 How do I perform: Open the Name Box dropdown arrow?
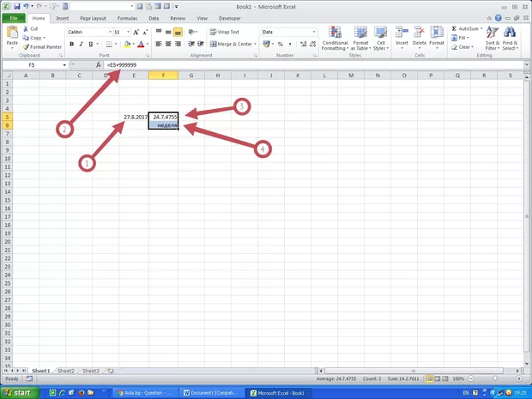pyautogui.click(x=64, y=65)
